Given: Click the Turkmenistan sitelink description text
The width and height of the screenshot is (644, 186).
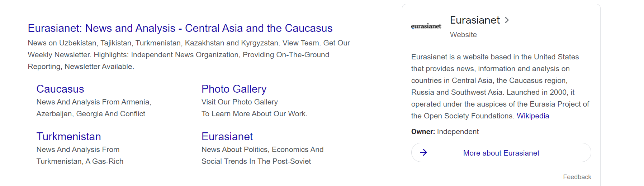Looking at the screenshot, I should click(80, 155).
